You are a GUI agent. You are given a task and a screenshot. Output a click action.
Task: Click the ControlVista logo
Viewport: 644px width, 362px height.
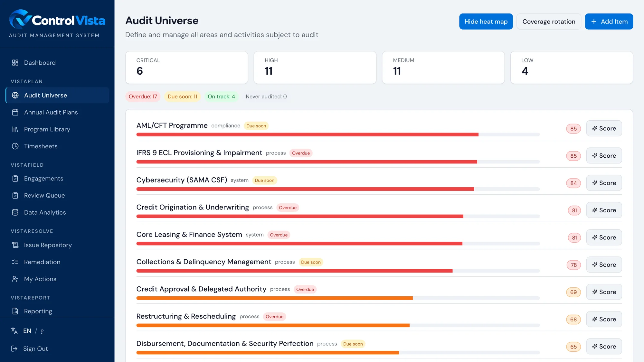click(x=57, y=20)
